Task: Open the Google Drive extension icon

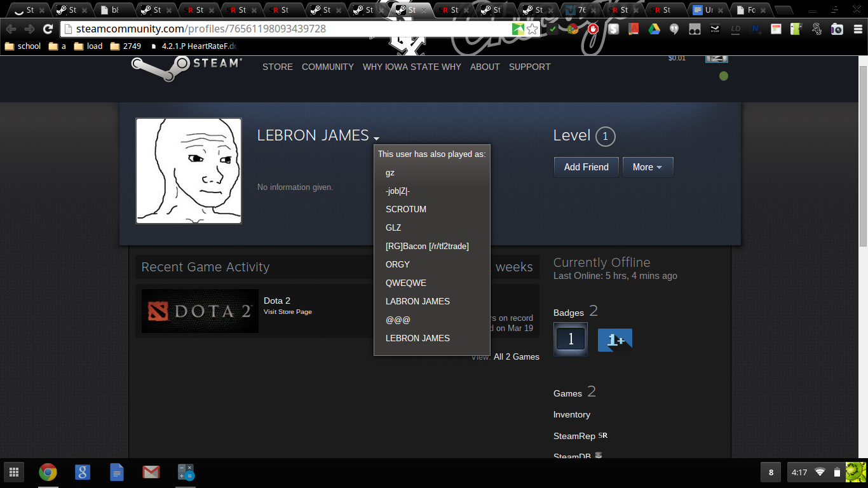Action: click(x=654, y=29)
